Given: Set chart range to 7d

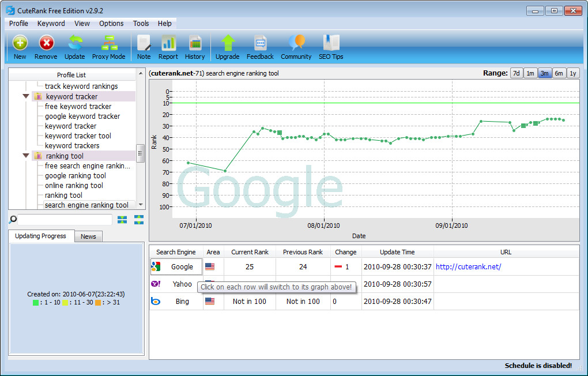Looking at the screenshot, I should pos(517,73).
